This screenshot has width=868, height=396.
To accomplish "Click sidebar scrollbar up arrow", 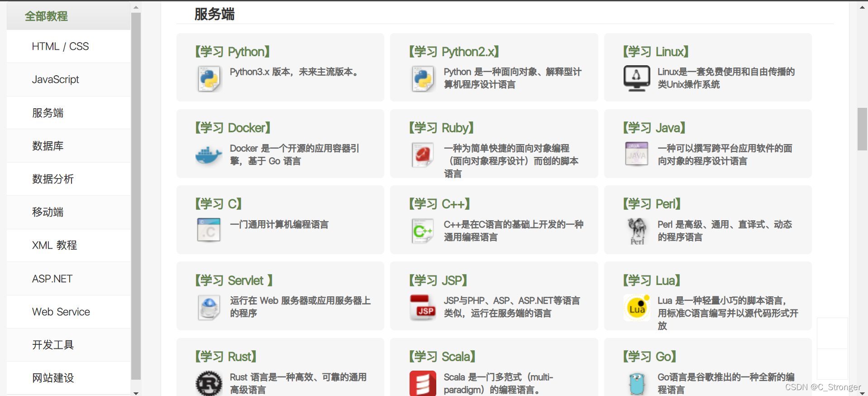I will (136, 7).
